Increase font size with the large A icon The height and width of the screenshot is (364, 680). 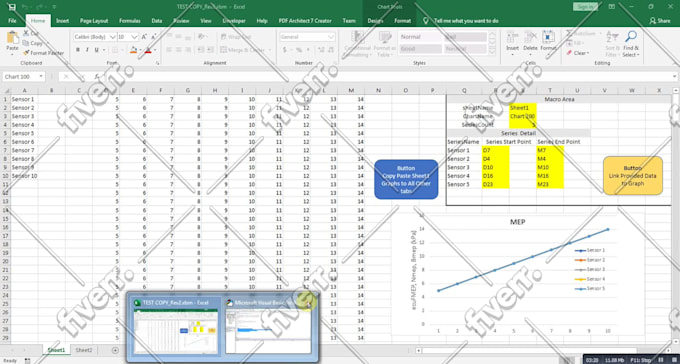[x=144, y=37]
